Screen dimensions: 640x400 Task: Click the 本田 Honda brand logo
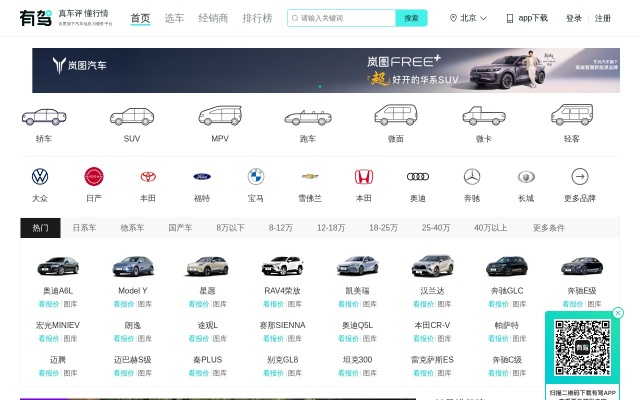click(x=363, y=177)
